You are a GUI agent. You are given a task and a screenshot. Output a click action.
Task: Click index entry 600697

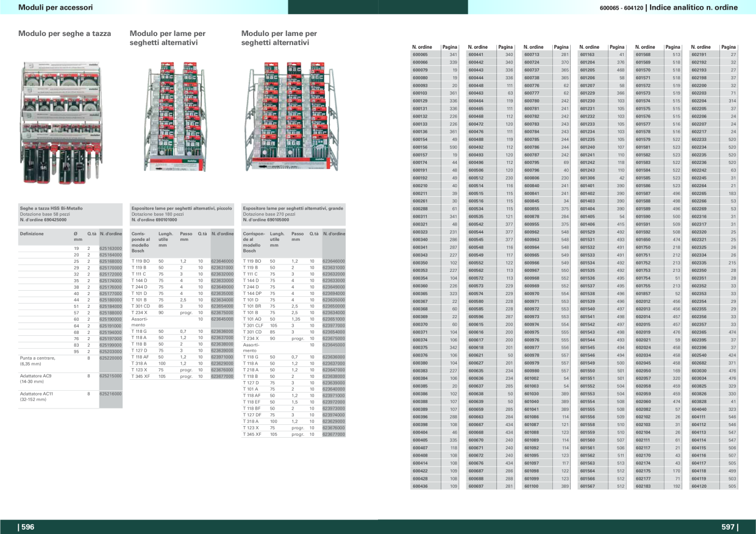click(x=476, y=486)
